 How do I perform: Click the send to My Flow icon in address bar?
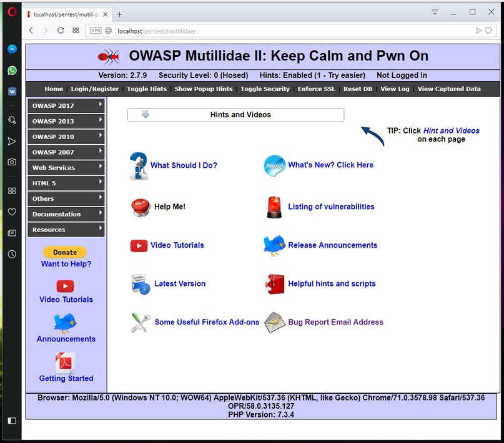478,31
